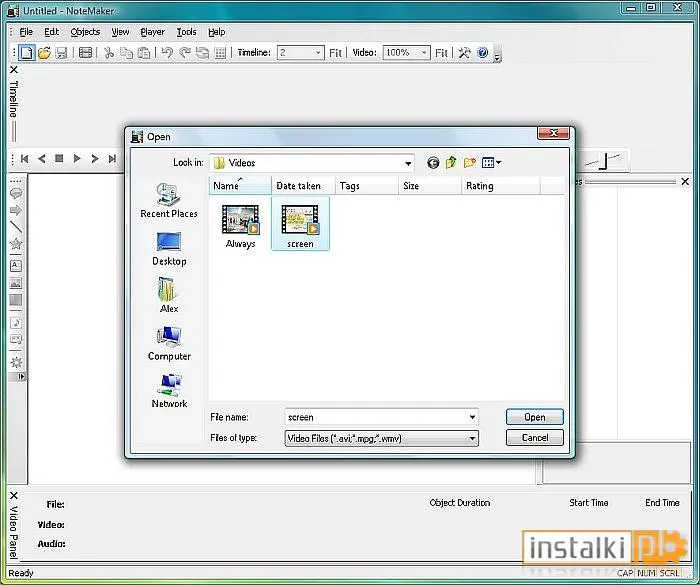
Task: Click the Timeline Fit button
Action: click(335, 53)
